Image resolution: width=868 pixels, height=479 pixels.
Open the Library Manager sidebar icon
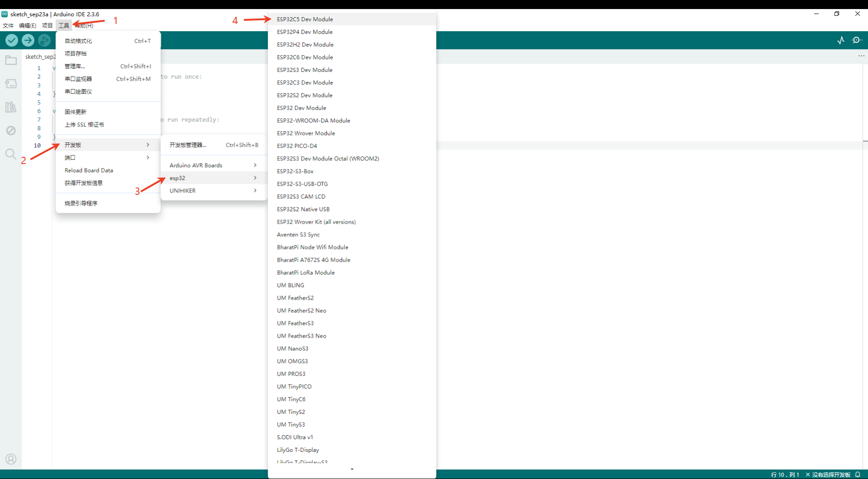[x=11, y=107]
